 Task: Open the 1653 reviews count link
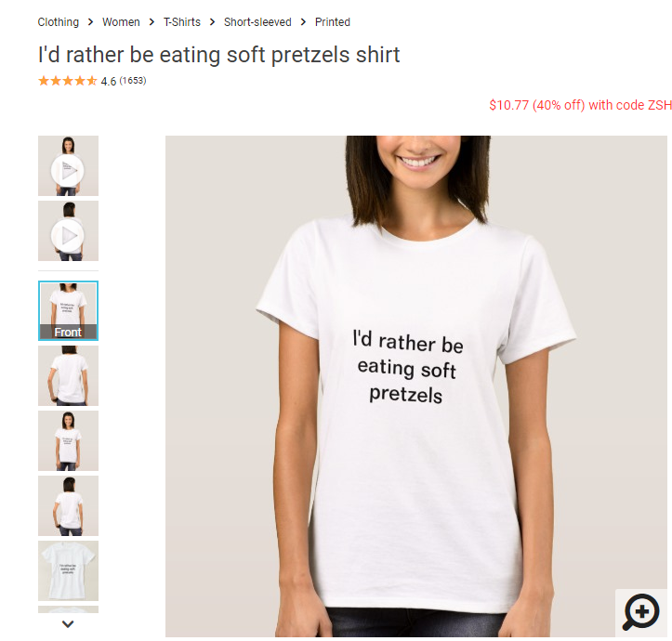(133, 81)
